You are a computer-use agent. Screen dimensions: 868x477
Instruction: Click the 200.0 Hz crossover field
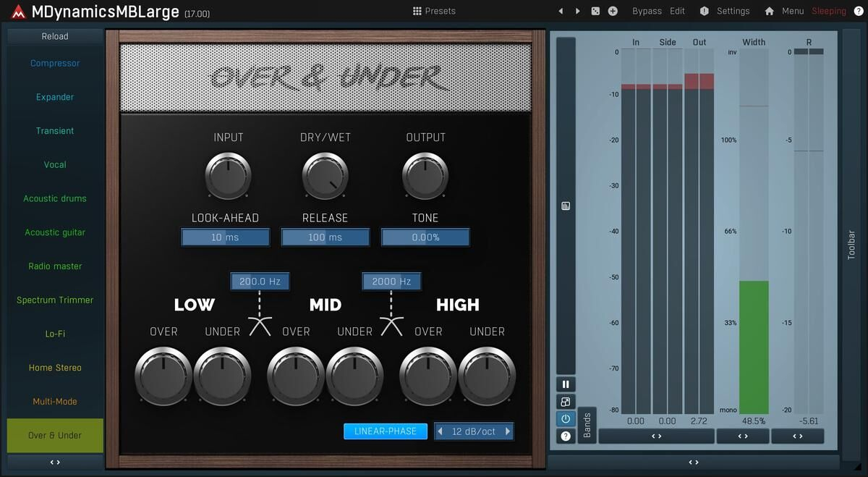(260, 282)
